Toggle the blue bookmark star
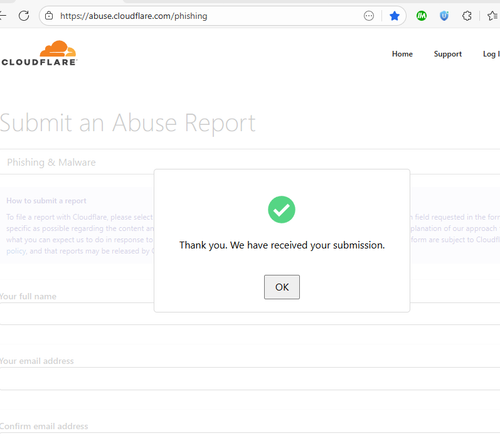500x438 pixels. (x=394, y=16)
